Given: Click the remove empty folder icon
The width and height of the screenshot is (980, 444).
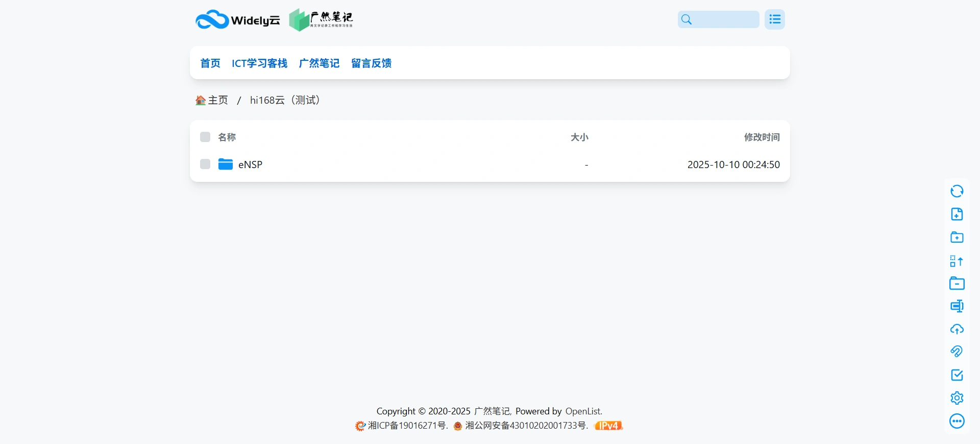Looking at the screenshot, I should click(x=957, y=284).
